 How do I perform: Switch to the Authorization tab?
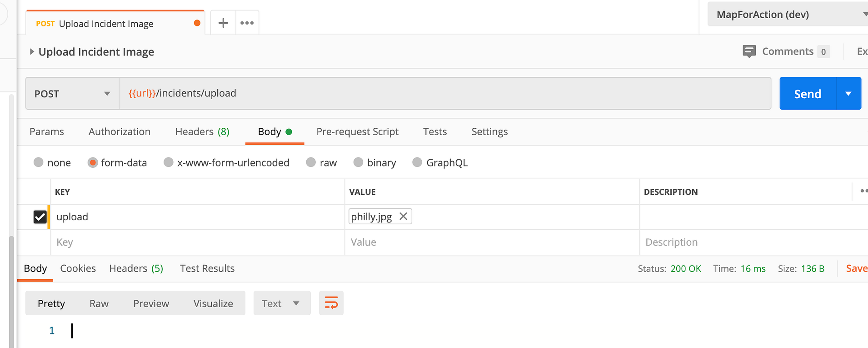(x=120, y=131)
